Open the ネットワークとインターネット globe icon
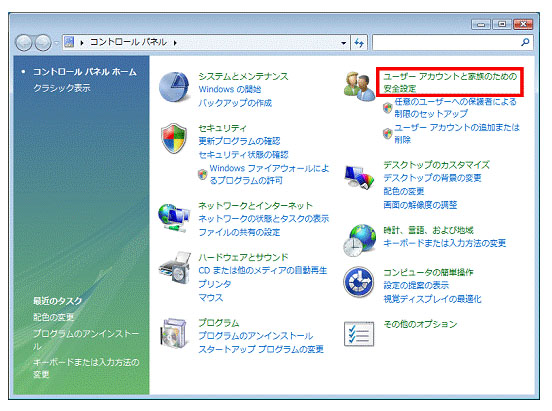Screen dimensions: 552x411 [x=174, y=218]
